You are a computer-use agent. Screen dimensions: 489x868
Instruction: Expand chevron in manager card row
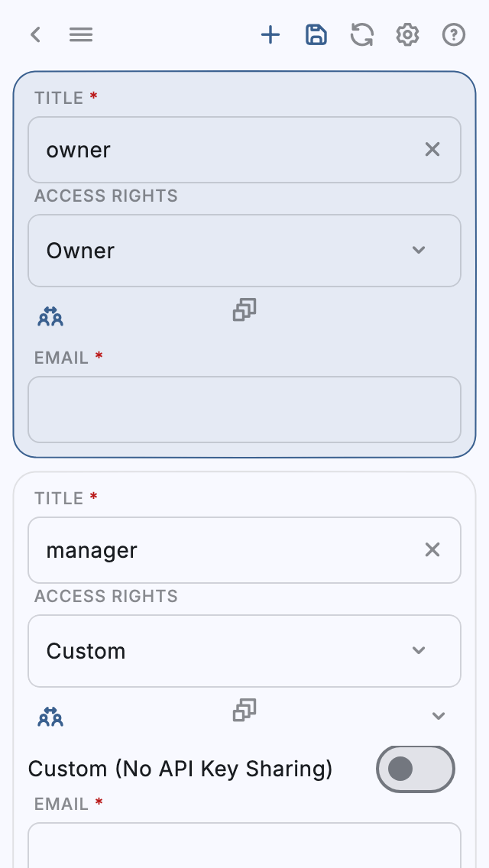point(439,716)
